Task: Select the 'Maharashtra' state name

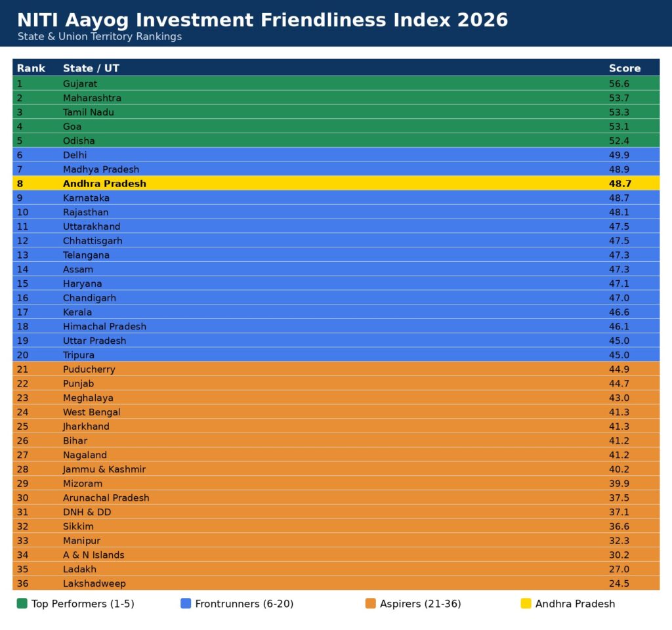Action: 92,98
